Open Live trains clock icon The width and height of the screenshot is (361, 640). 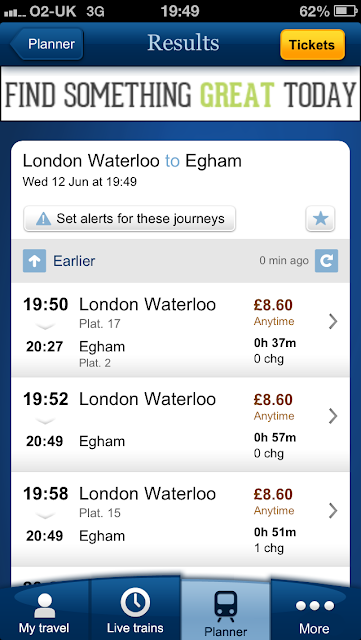135,602
